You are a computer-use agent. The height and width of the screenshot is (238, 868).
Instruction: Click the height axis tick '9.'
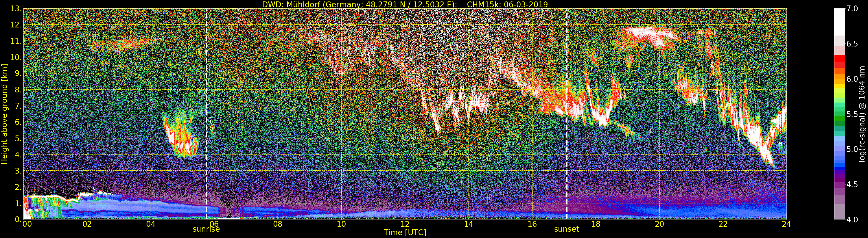point(18,73)
